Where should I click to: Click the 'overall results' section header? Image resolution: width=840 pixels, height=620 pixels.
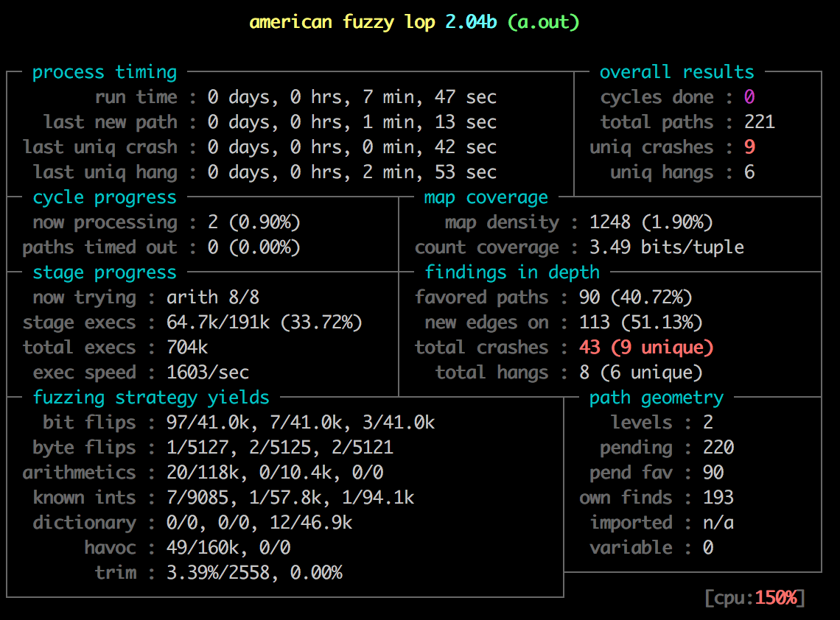click(676, 72)
